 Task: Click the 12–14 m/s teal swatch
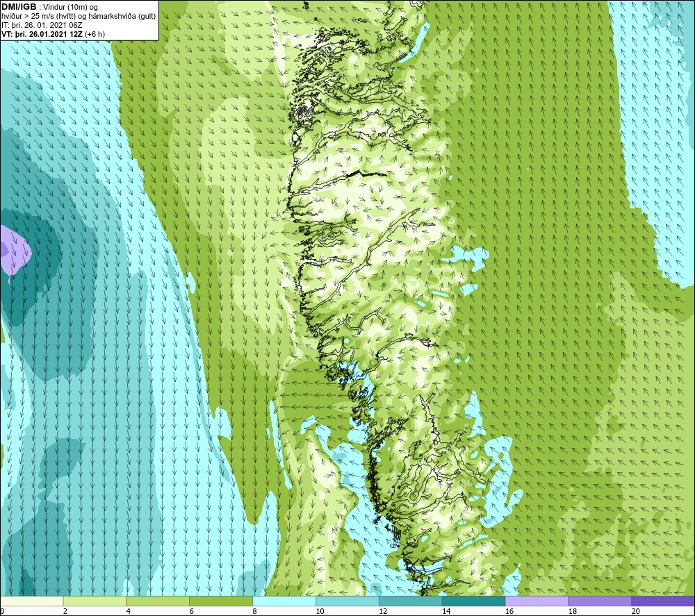coord(411,601)
